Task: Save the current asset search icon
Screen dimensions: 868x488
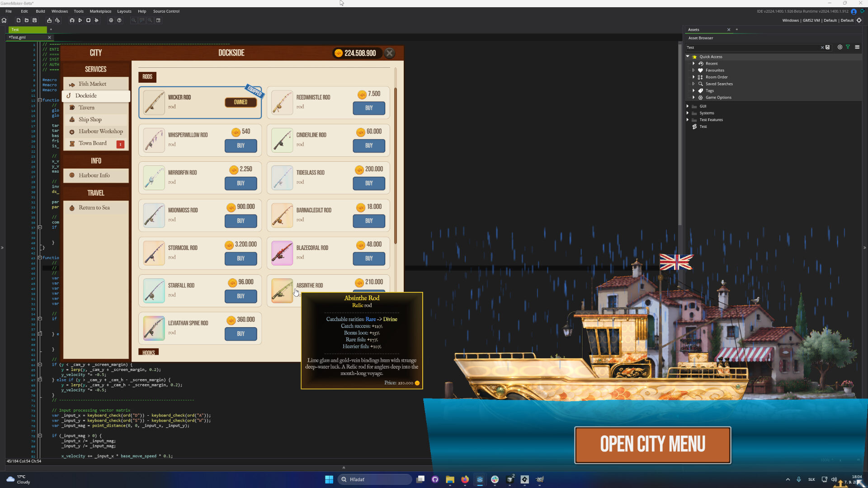Action: tap(828, 47)
